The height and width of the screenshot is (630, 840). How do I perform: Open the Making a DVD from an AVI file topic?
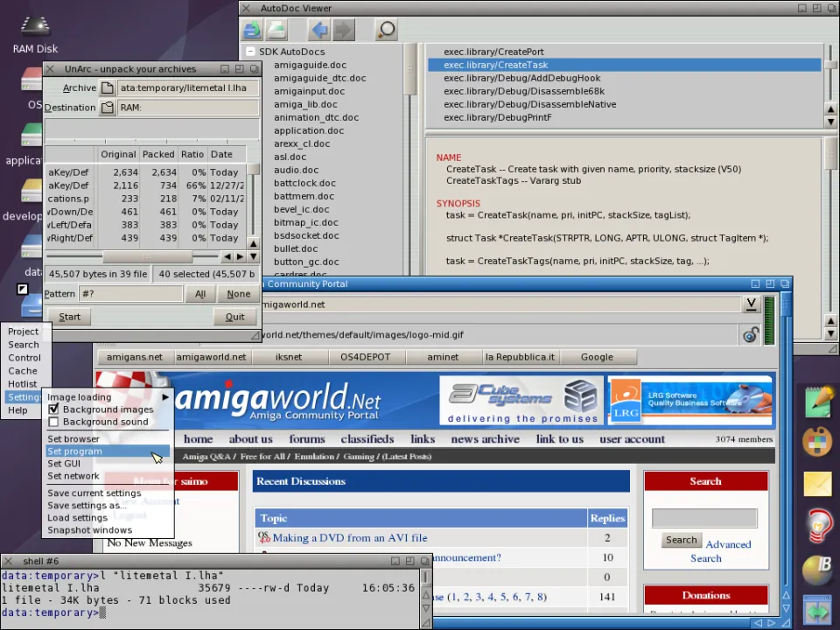349,538
